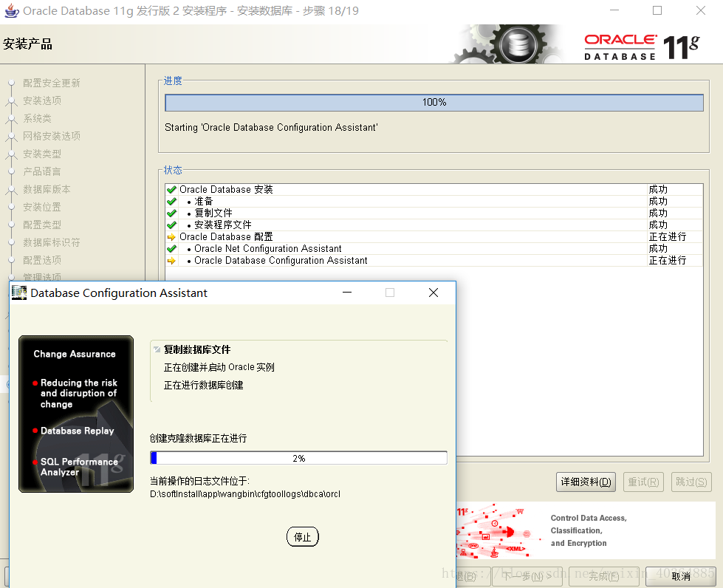Select 安装位置 step in sidebar
Image resolution: width=723 pixels, height=588 pixels.
tap(42, 207)
